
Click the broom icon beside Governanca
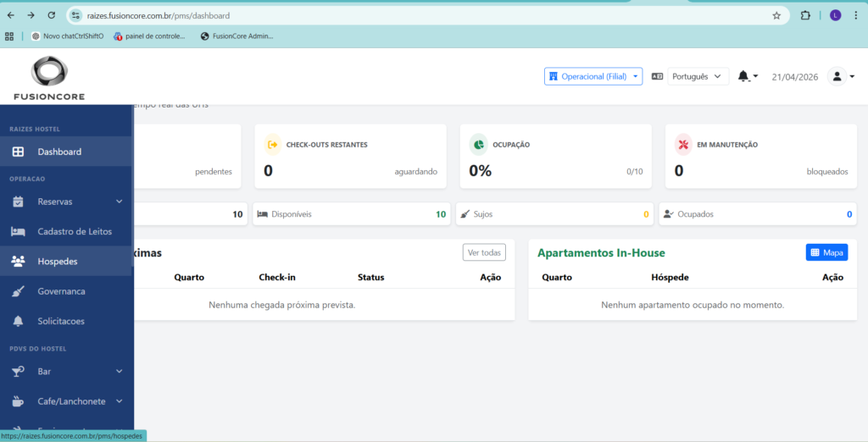(18, 291)
